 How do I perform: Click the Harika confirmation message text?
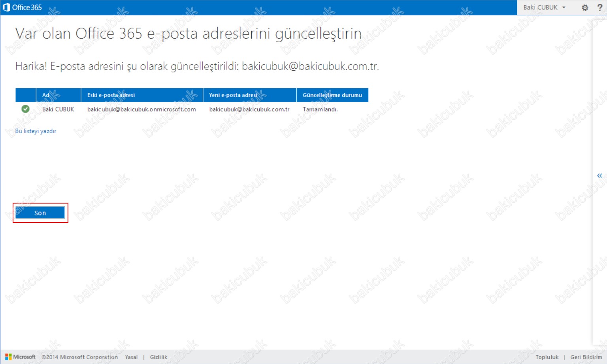[197, 66]
